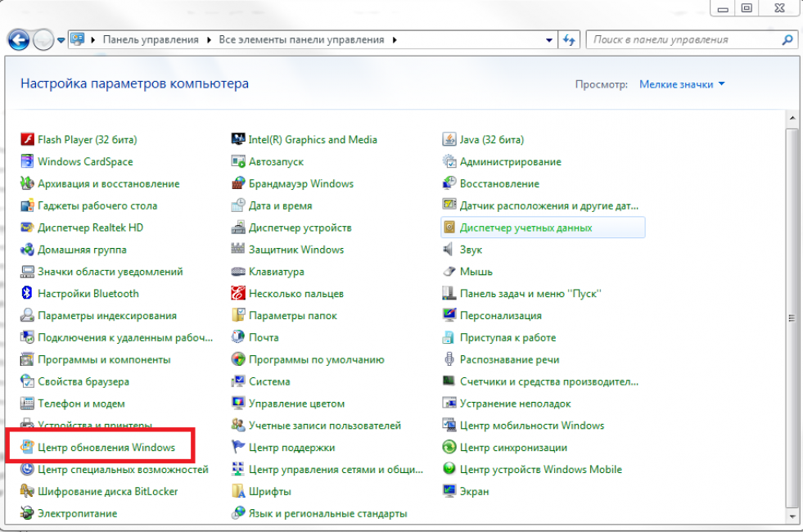Image resolution: width=803 pixels, height=532 pixels.
Task: Click the Шрифты fonts icon
Action: tap(238, 492)
